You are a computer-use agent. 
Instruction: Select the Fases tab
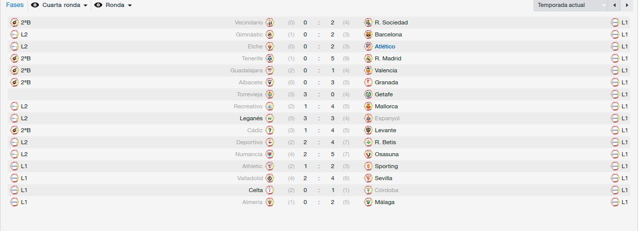tap(15, 5)
